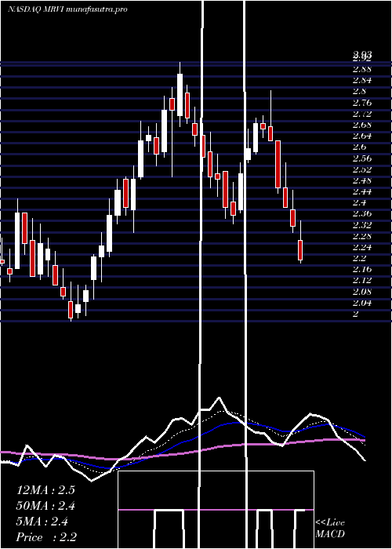The width and height of the screenshot is (392, 549).
Task: Click the tallest white candle at the chart peak
Action: [180, 95]
